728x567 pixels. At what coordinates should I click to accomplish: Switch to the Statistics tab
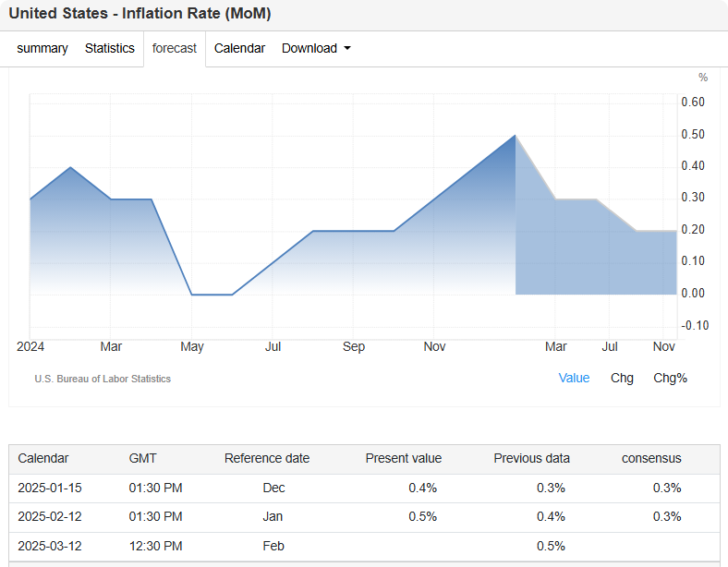point(109,48)
